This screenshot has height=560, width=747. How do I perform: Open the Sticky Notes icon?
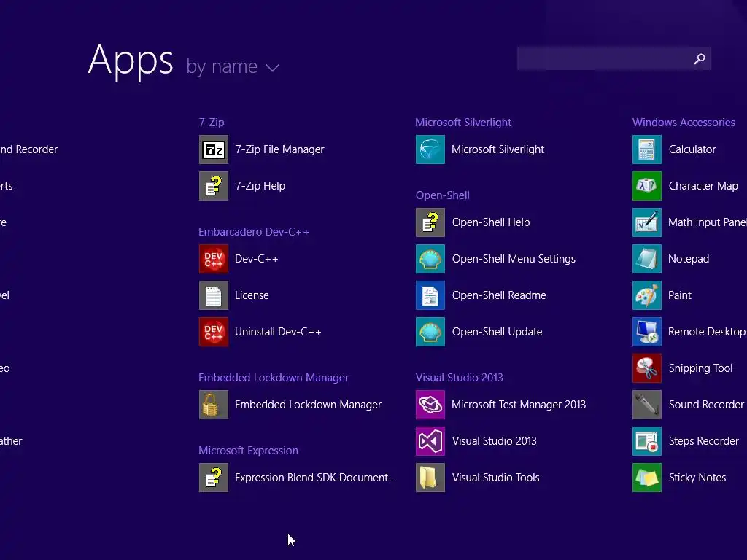[x=647, y=478]
